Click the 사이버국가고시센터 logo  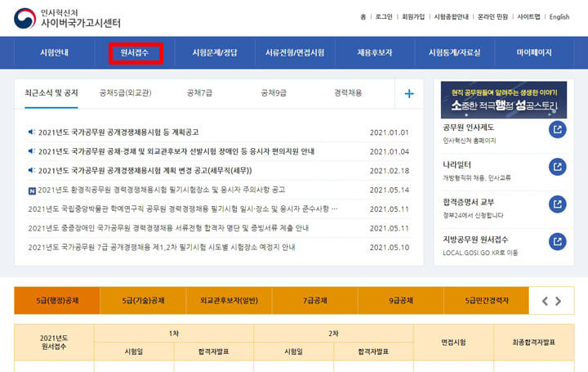(68, 19)
